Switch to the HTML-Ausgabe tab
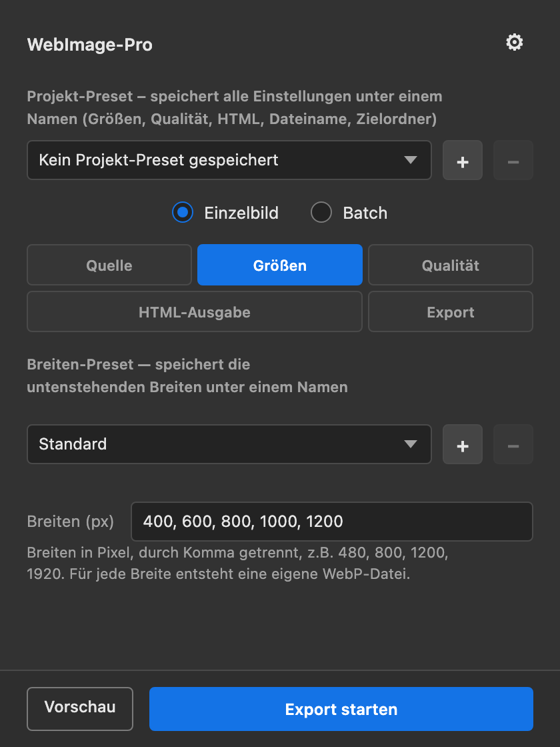The height and width of the screenshot is (747, 560). point(194,311)
